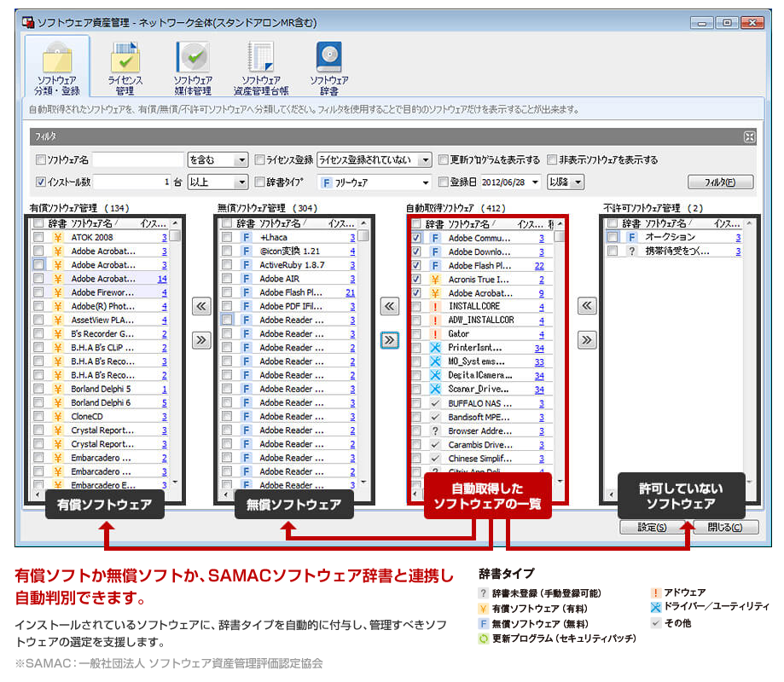The height and width of the screenshot is (682, 784).
Task: Click the F icon beside +Lhaca
Action: (246, 237)
